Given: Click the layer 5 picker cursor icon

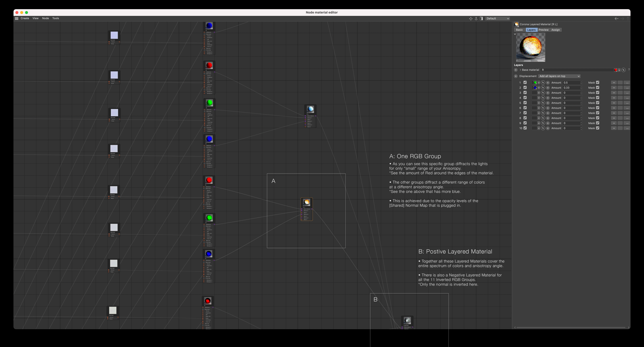Looking at the screenshot, I should click(x=543, y=103).
